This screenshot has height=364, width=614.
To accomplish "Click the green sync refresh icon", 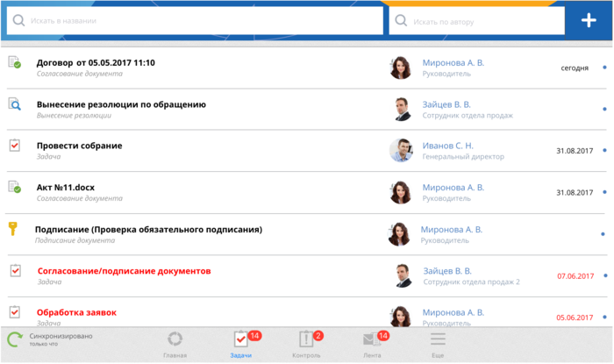I will (x=14, y=341).
